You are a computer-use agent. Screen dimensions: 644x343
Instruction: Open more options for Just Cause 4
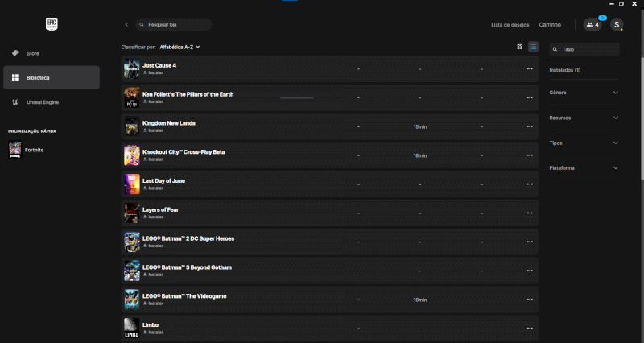(530, 68)
